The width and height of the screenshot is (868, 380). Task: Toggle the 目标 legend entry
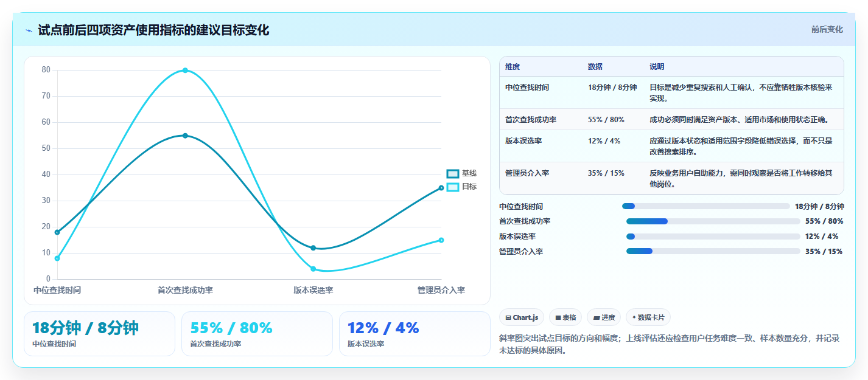[x=461, y=187]
